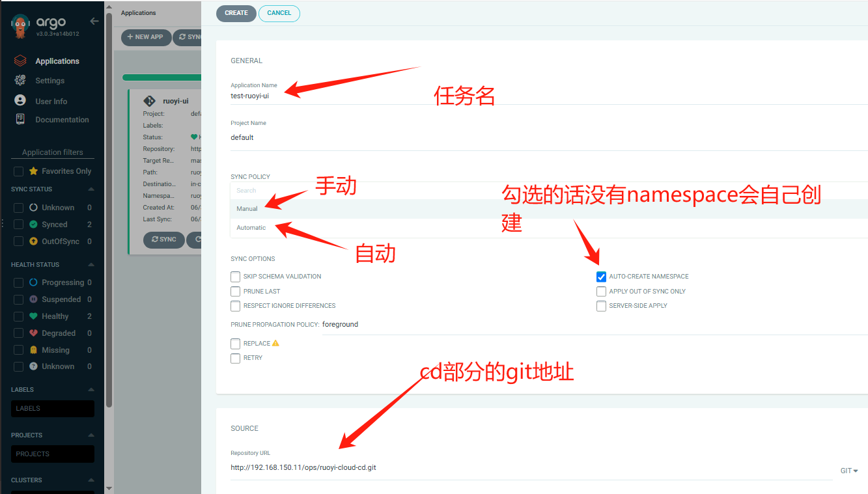Click the green Healthy heart icon in filters
Screen dimensions: 868x494
click(34, 316)
